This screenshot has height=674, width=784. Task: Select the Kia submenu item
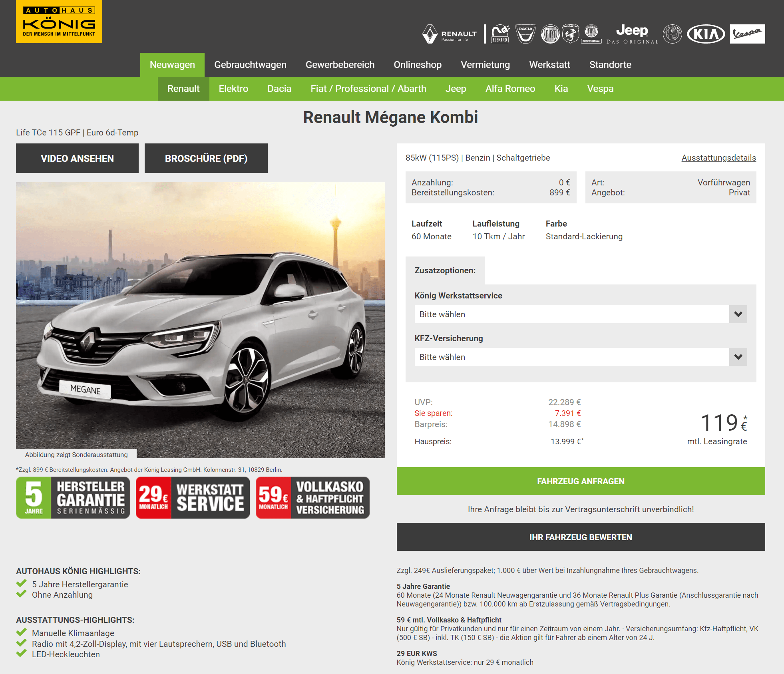tap(561, 89)
